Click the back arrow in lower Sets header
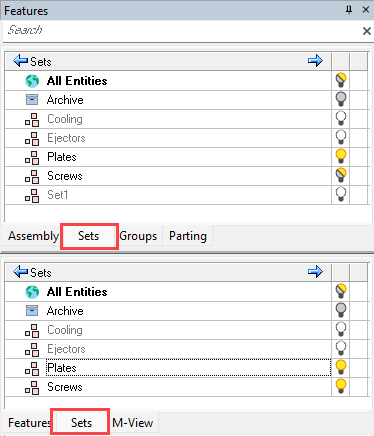This screenshot has width=374, height=436. 21,272
